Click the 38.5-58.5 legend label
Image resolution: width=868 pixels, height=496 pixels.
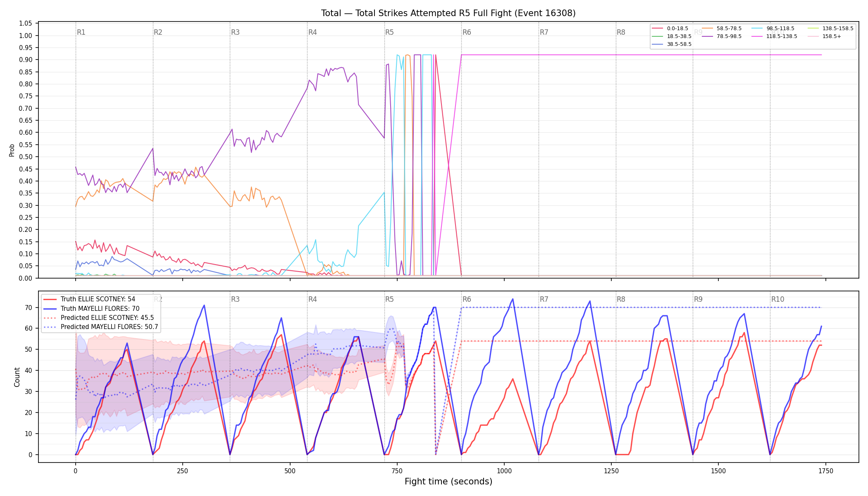(x=679, y=44)
